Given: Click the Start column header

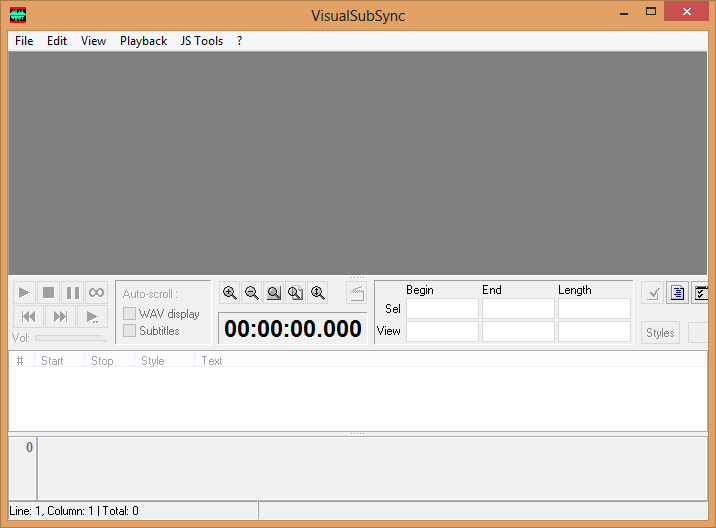Looking at the screenshot, I should pos(59,360).
